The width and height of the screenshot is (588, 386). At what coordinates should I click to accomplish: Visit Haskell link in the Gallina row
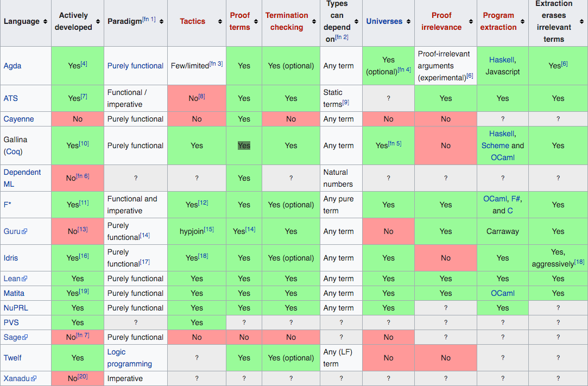coord(502,134)
